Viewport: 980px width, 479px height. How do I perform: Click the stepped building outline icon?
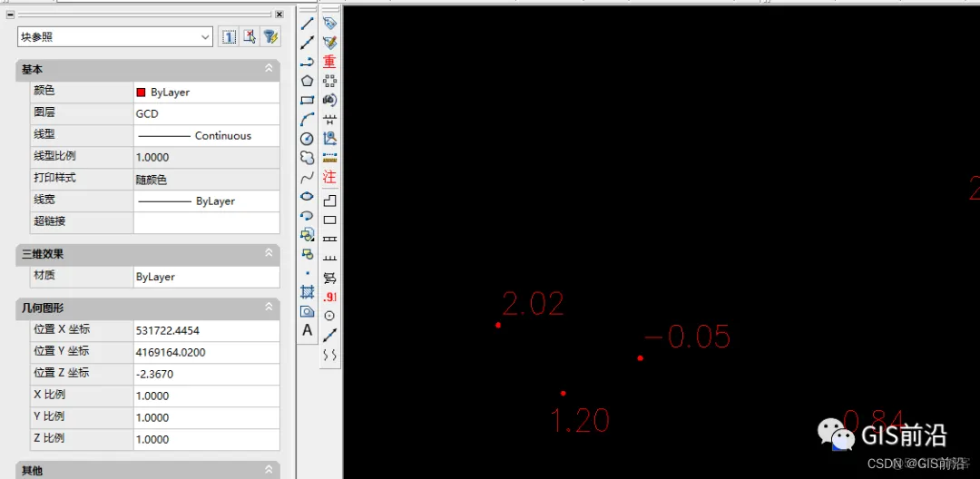[x=329, y=200]
